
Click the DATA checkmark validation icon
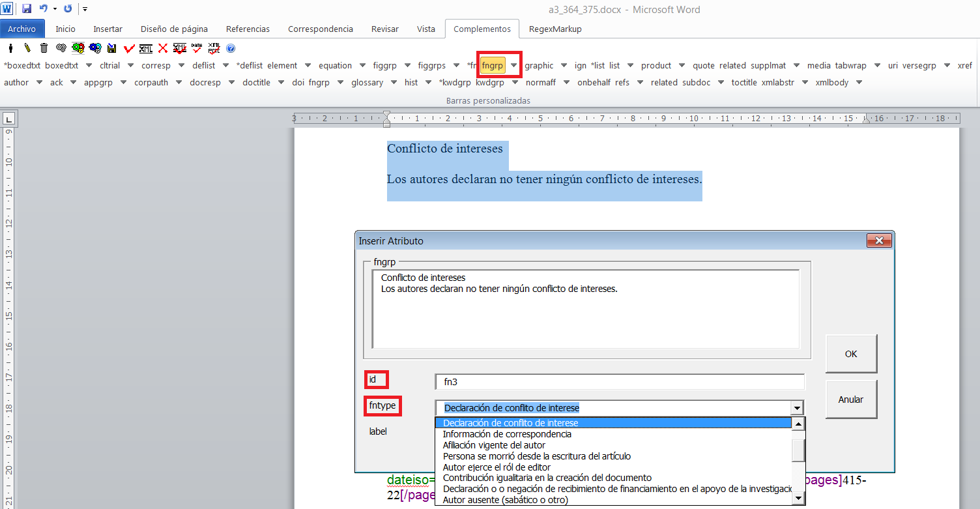coord(196,48)
